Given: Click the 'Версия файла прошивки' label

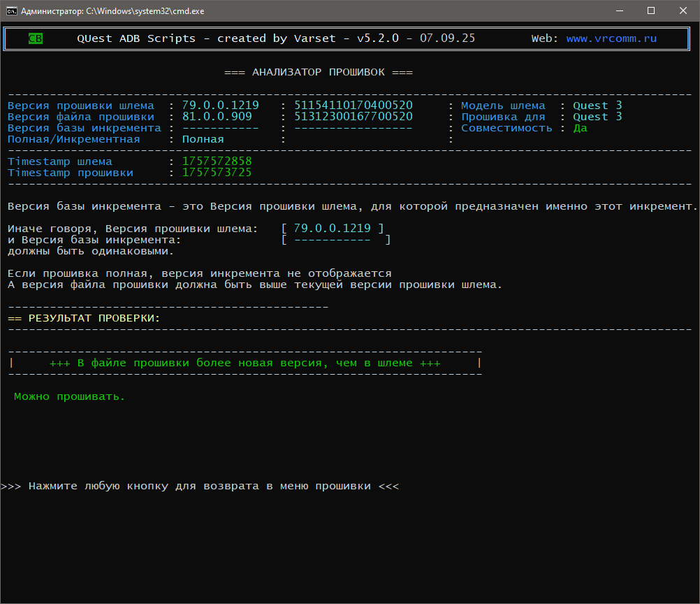Looking at the screenshot, I should (81, 117).
